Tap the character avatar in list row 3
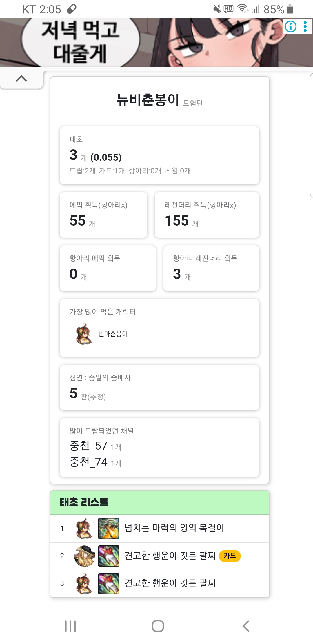The width and height of the screenshot is (313, 644). click(84, 583)
